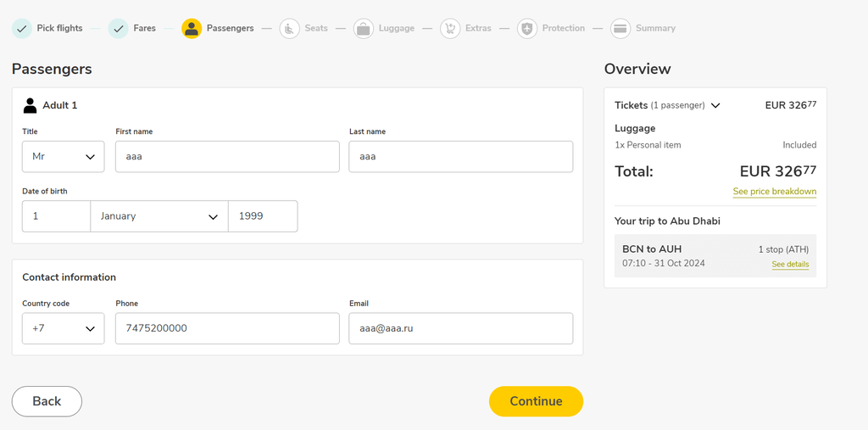Open the Country code dropdown showing +7
Image resolution: width=868 pixels, height=430 pixels.
63,328
